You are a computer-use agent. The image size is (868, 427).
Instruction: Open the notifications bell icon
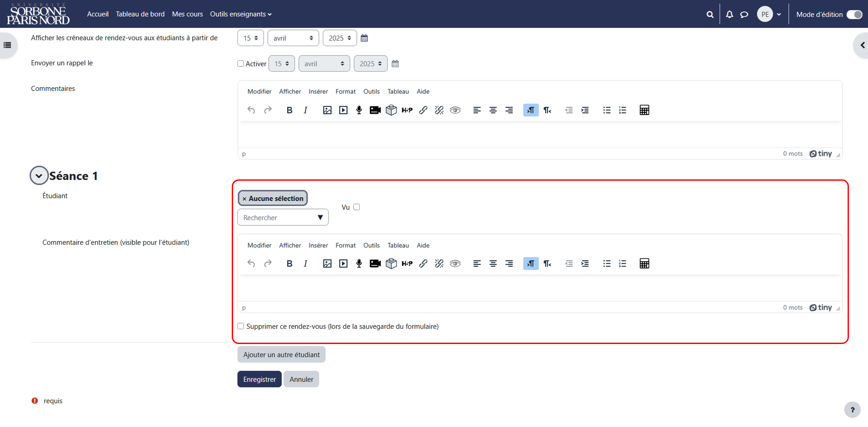point(730,14)
